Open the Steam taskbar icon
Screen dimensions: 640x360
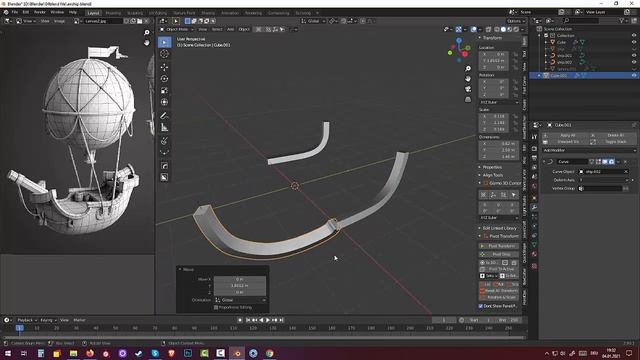139,353
